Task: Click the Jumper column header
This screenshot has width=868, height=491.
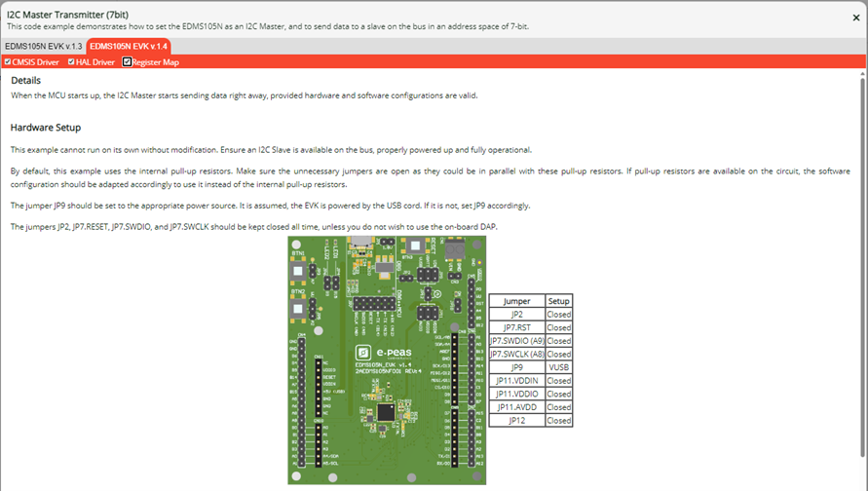Action: [516, 301]
